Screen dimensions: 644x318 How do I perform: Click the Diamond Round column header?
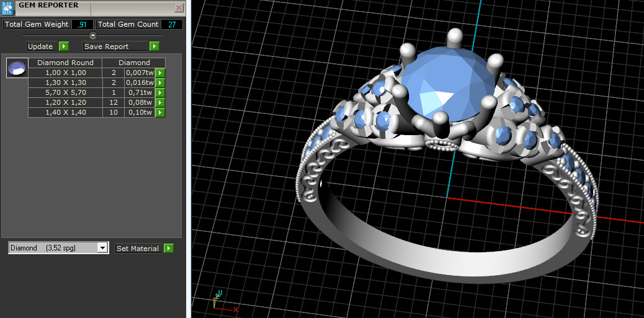click(x=65, y=63)
